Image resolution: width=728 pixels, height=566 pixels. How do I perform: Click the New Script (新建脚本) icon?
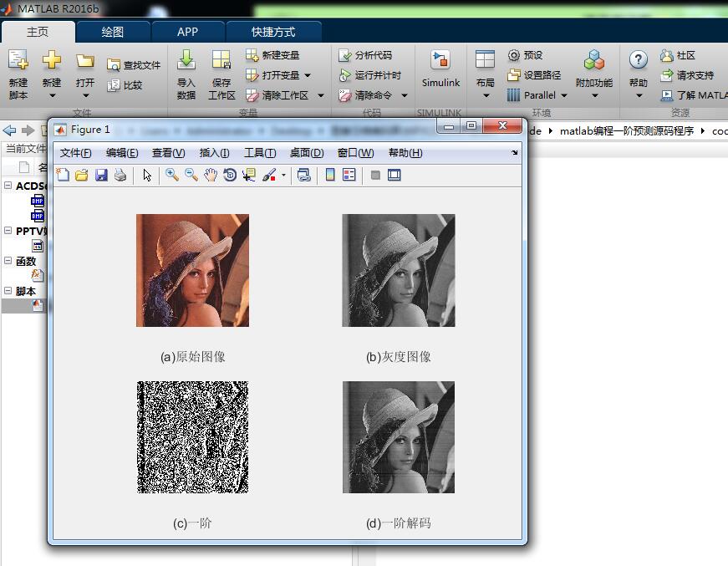(18, 60)
